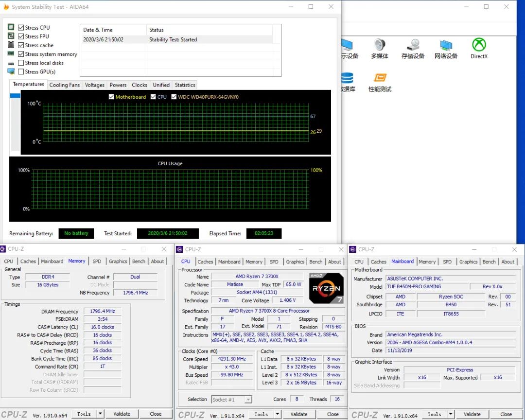Click the Core Speed 4291.30 MHz field
The width and height of the screenshot is (525, 420).
232,359
